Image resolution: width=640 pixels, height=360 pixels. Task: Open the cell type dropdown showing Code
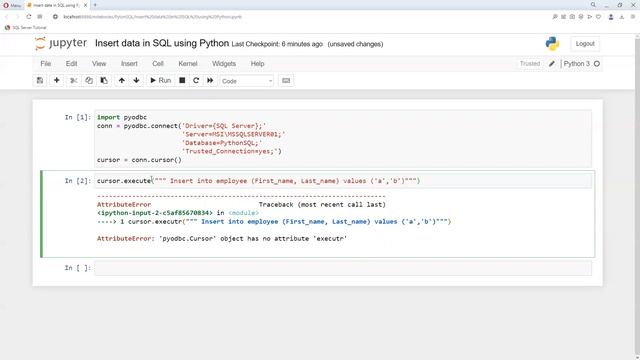[247, 81]
